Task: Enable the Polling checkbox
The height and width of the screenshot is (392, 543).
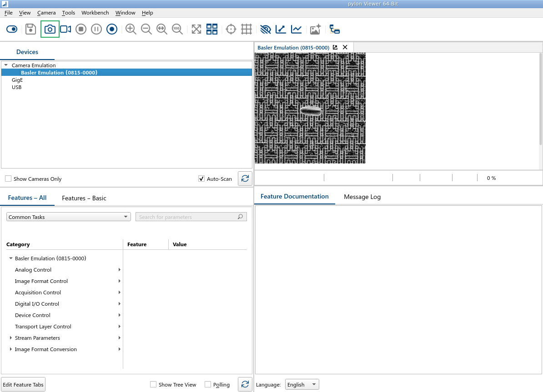Action: click(x=208, y=384)
